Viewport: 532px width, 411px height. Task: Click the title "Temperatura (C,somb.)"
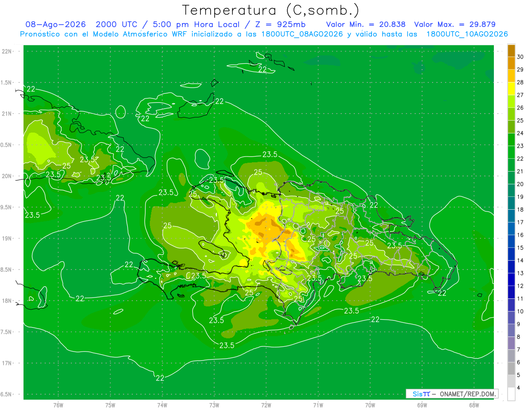click(x=270, y=10)
